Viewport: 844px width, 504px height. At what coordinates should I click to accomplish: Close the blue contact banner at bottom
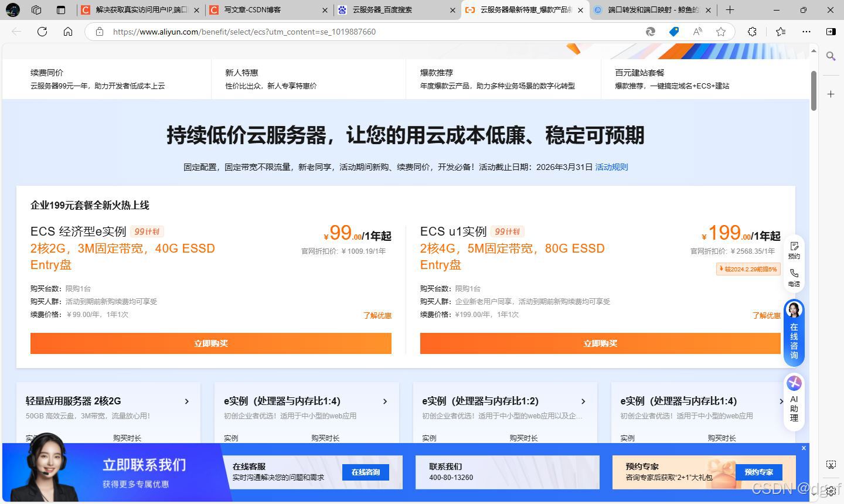tap(804, 448)
